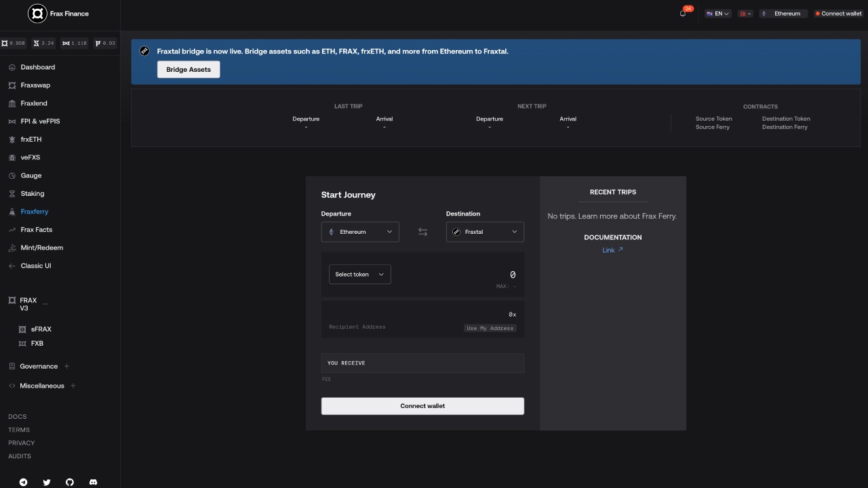Open Frax Facts page
868x488 pixels.
[x=36, y=230]
